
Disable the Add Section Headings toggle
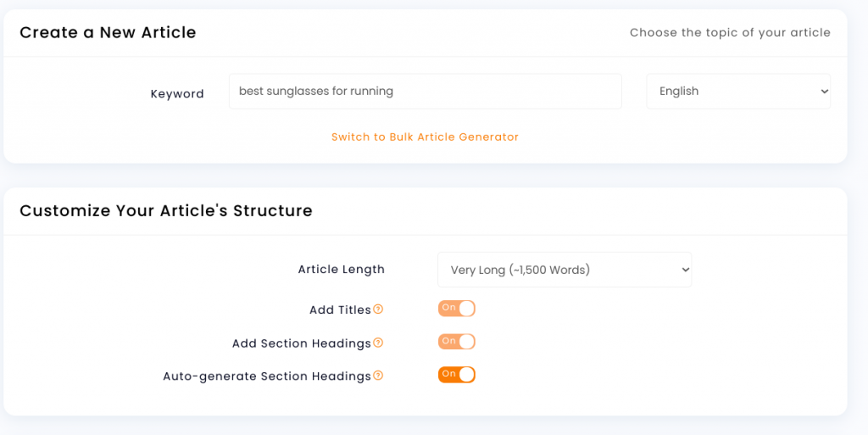coord(457,342)
